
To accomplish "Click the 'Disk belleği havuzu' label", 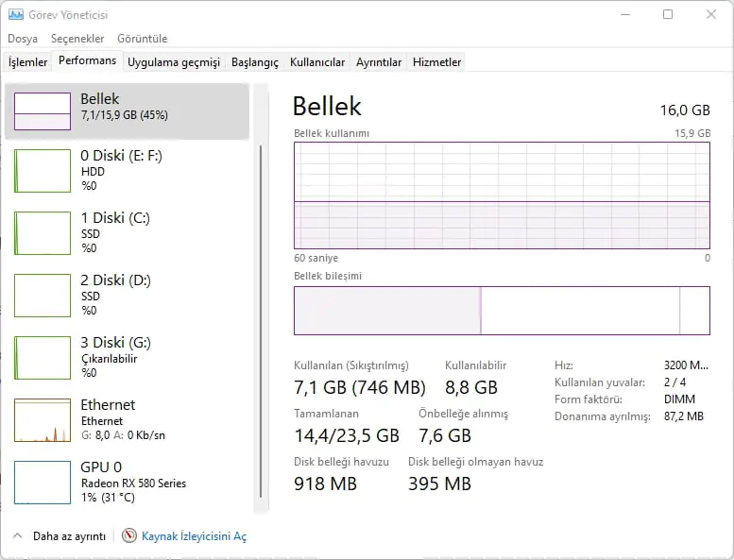I will [341, 462].
